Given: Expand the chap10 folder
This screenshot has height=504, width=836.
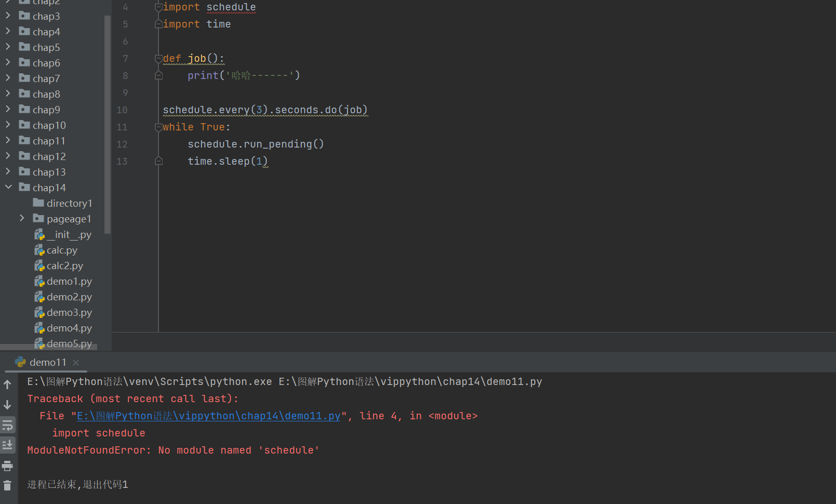Looking at the screenshot, I should point(8,125).
